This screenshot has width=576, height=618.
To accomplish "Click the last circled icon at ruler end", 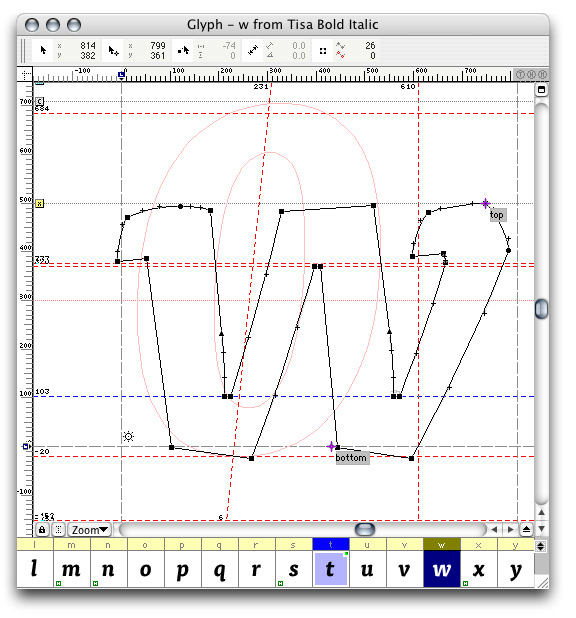I will (x=542, y=74).
